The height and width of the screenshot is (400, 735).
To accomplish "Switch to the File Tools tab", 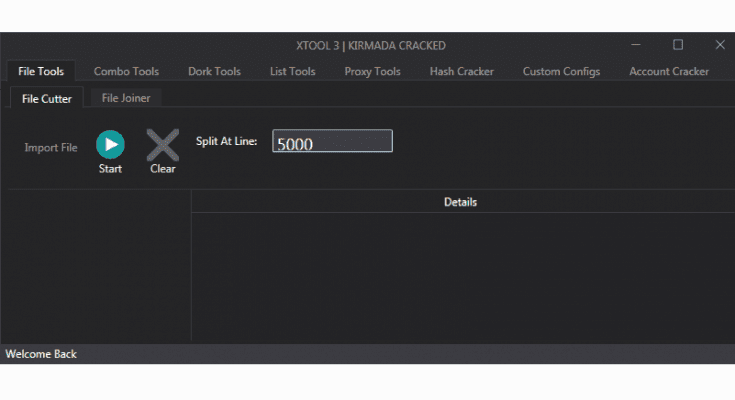I will tap(41, 72).
